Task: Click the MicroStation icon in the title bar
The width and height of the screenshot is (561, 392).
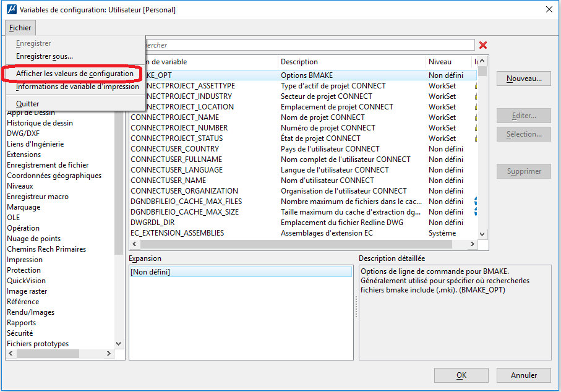Action: [x=12, y=9]
